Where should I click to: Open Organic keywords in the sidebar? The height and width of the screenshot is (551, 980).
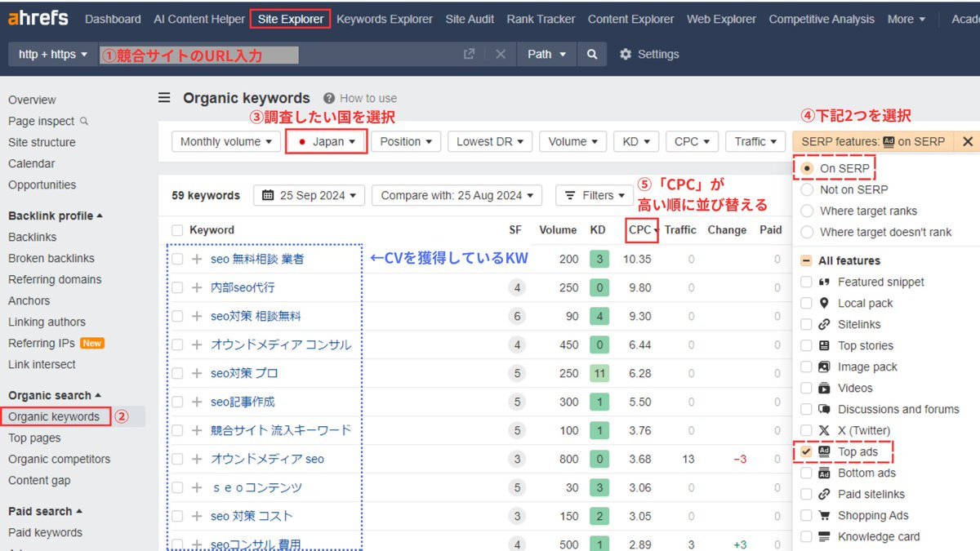click(54, 416)
